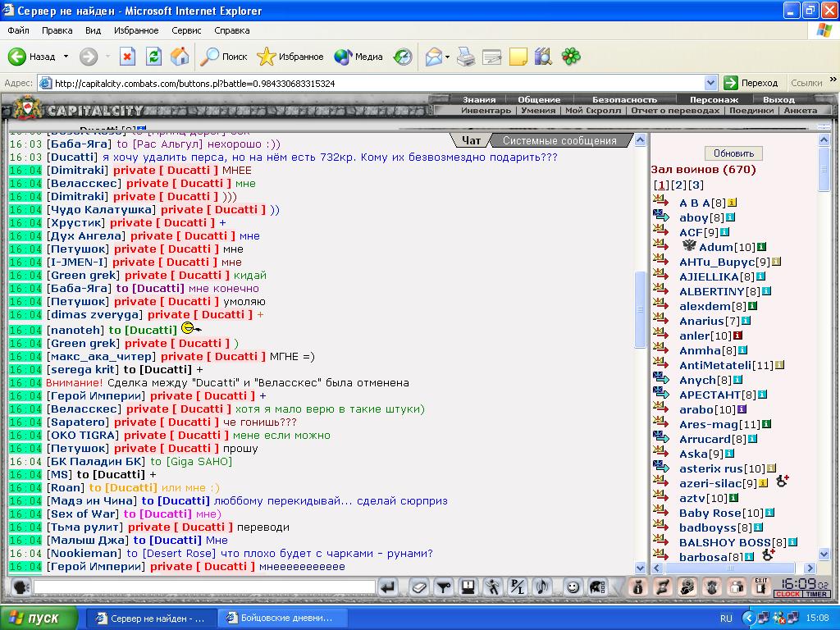Click the running man icon in chat bar
The height and width of the screenshot is (630, 840).
492,587
